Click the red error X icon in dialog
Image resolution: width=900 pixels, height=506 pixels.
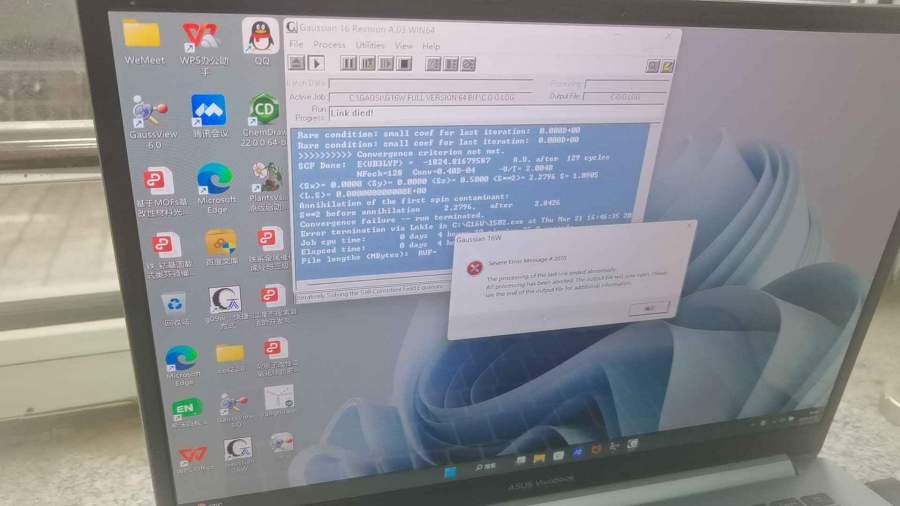(x=474, y=268)
